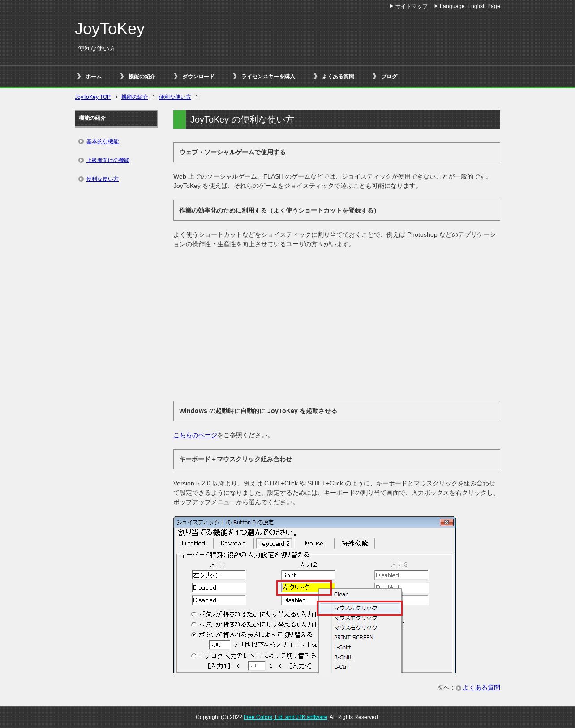Click bullet icon beside sidebar 便利な使い方
Viewport: 575px width, 728px height.
tap(81, 179)
